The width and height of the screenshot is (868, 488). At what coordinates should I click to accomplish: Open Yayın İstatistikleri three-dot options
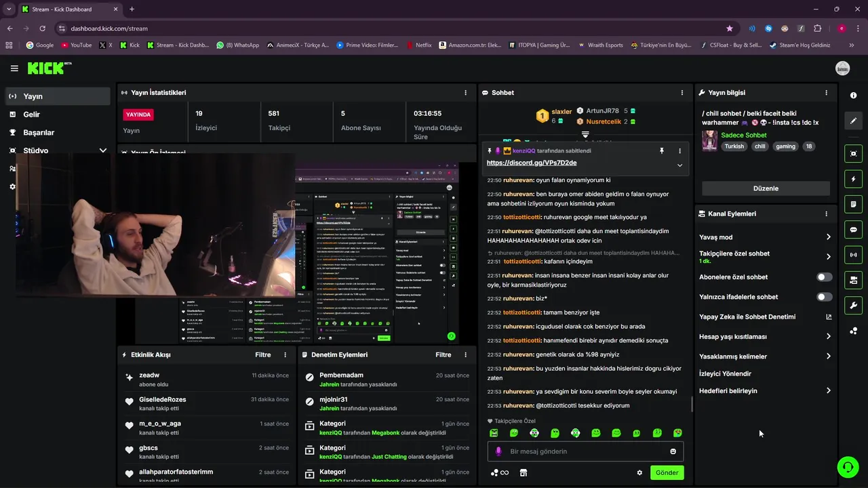click(x=465, y=93)
